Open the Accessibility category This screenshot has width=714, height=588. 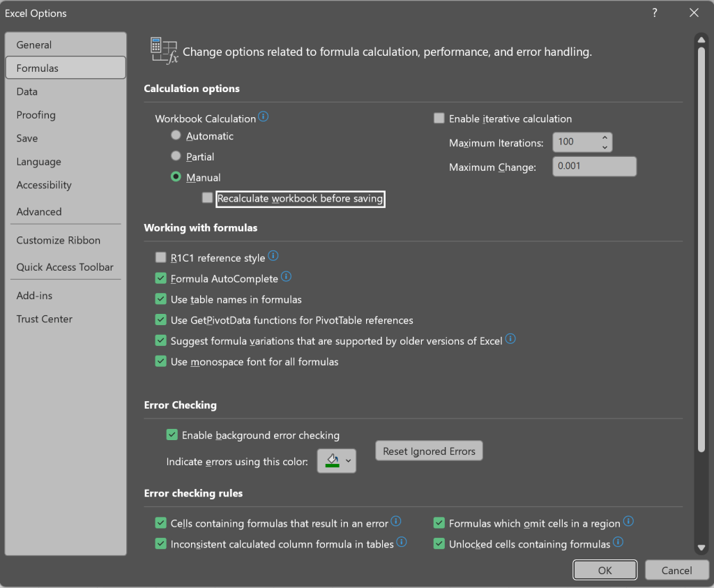click(66, 185)
